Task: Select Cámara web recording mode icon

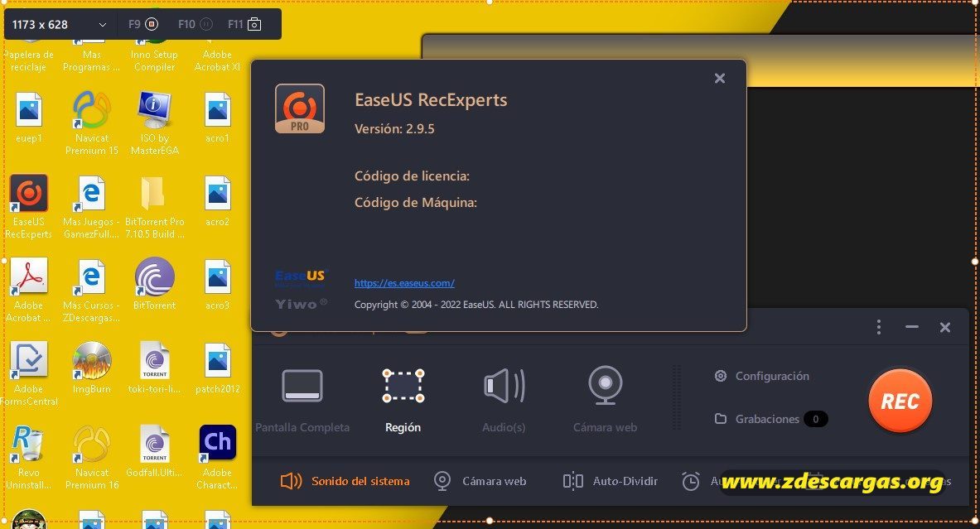Action: 605,385
